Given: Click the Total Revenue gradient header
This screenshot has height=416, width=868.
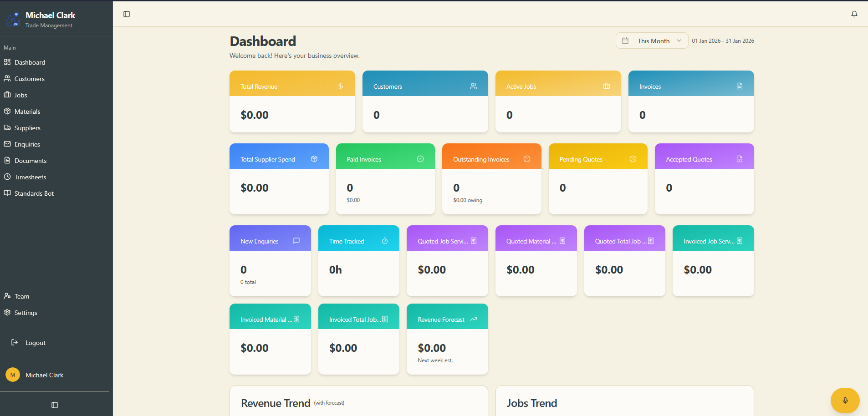Looking at the screenshot, I should (x=292, y=86).
